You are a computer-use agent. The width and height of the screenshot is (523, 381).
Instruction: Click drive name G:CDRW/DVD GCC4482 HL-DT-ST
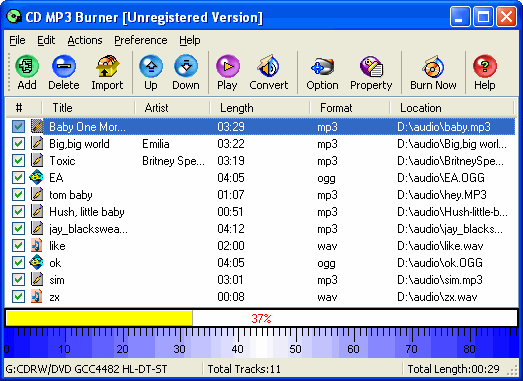click(x=86, y=369)
